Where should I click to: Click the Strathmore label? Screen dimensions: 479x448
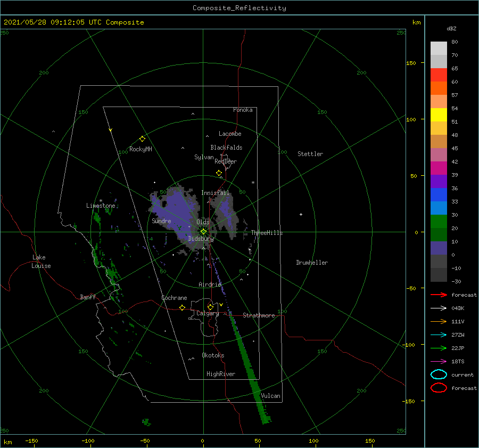[x=259, y=315]
